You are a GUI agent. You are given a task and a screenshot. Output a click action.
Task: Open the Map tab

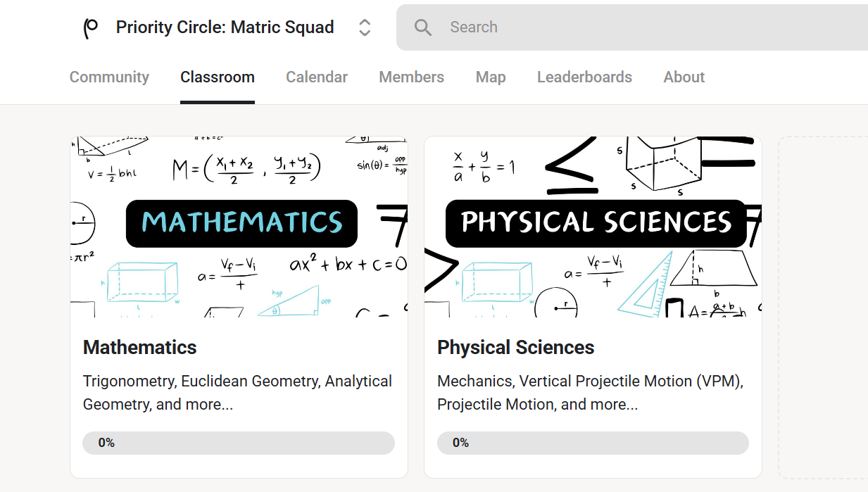[x=491, y=77]
